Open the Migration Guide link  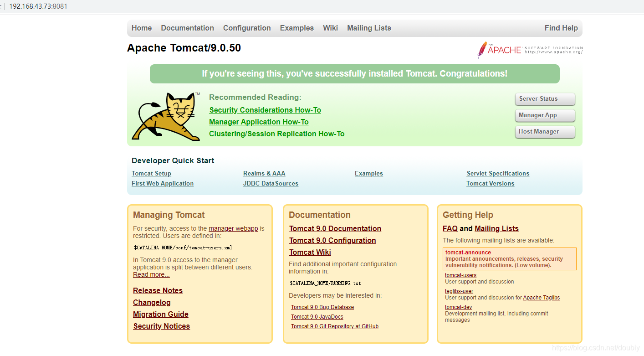pyautogui.click(x=160, y=314)
